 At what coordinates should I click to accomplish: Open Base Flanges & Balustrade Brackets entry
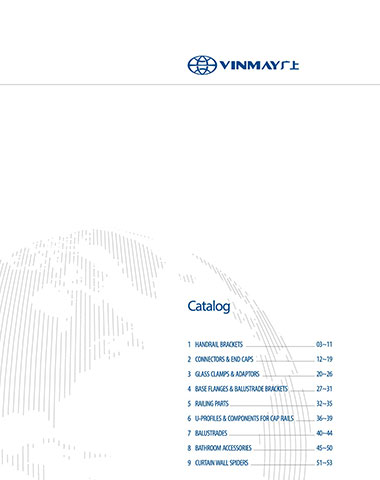click(241, 389)
